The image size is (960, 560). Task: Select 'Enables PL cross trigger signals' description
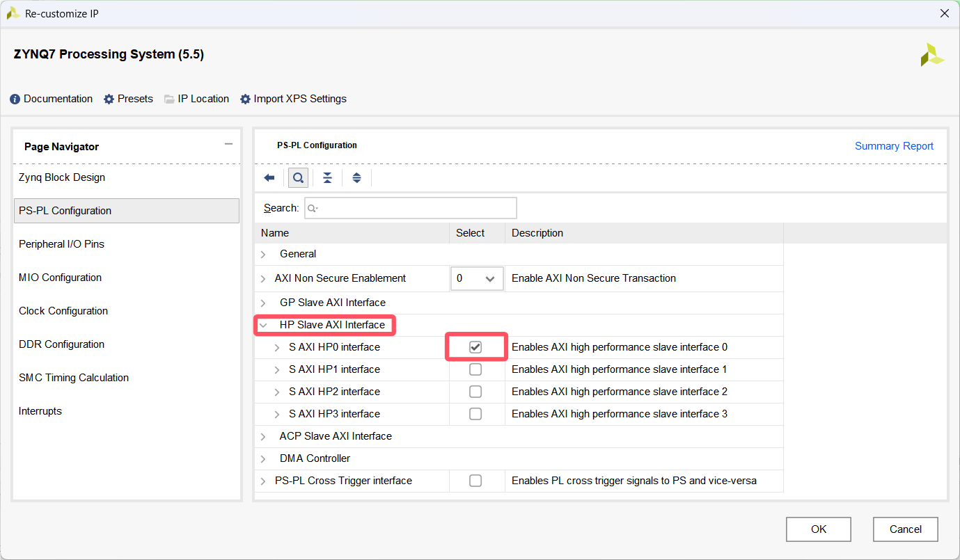(x=634, y=481)
